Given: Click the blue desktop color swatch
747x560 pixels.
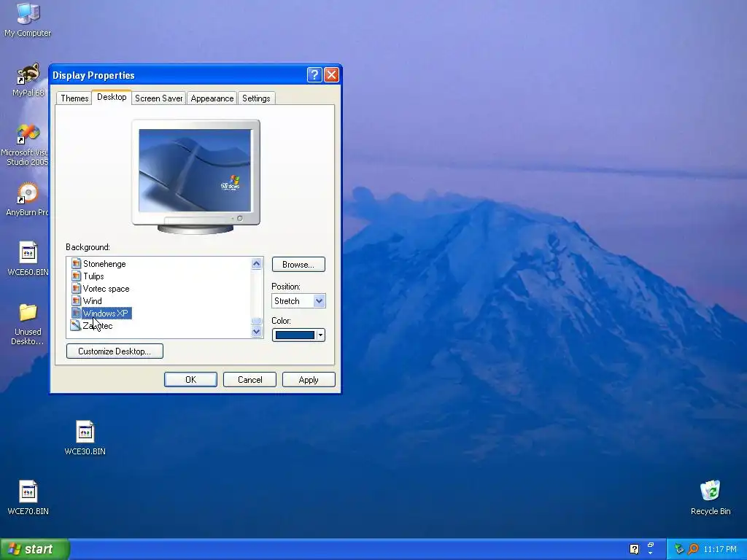Looking at the screenshot, I should tap(295, 335).
